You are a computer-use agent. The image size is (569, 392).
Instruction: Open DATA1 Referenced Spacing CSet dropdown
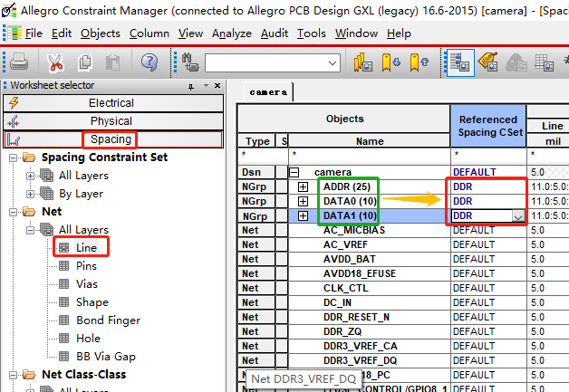[x=518, y=216]
